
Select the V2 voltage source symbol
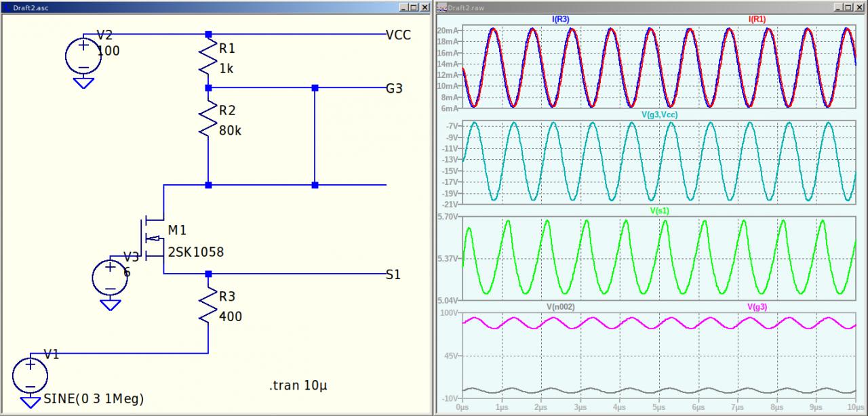pos(83,56)
